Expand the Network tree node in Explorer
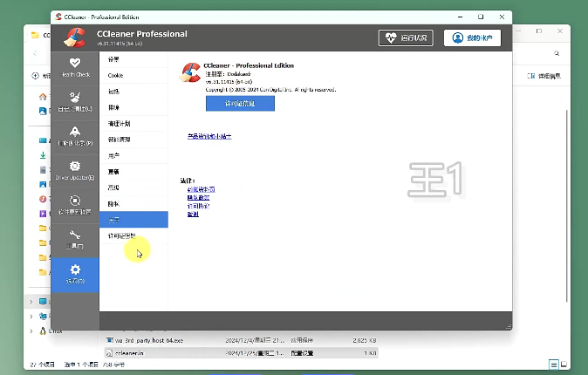The height and width of the screenshot is (375, 588). 31,317
